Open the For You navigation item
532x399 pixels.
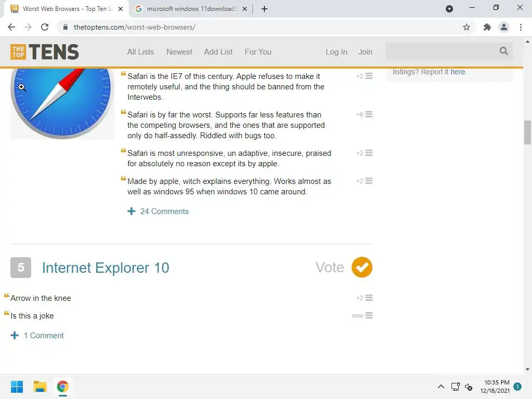pyautogui.click(x=258, y=52)
